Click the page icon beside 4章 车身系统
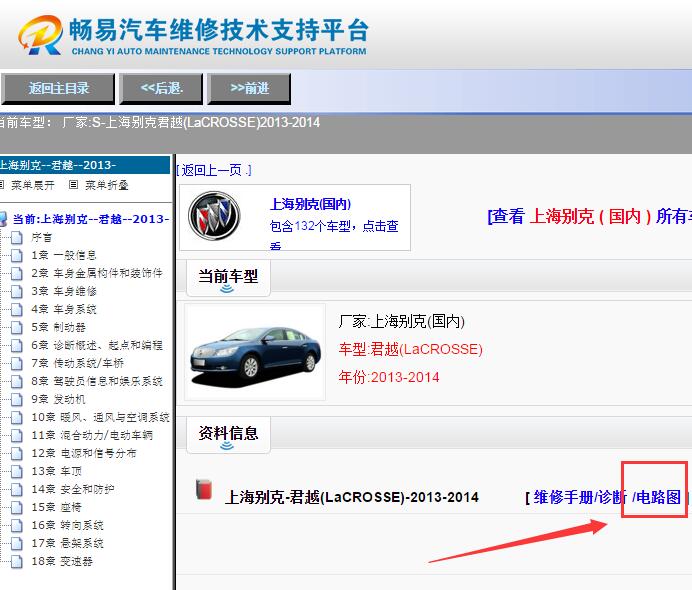The width and height of the screenshot is (692, 590). [x=17, y=309]
